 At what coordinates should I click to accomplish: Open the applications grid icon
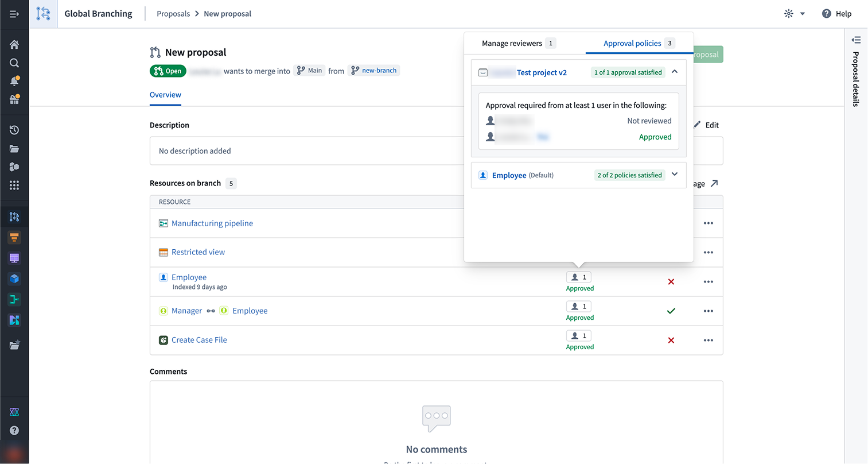[x=14, y=185]
